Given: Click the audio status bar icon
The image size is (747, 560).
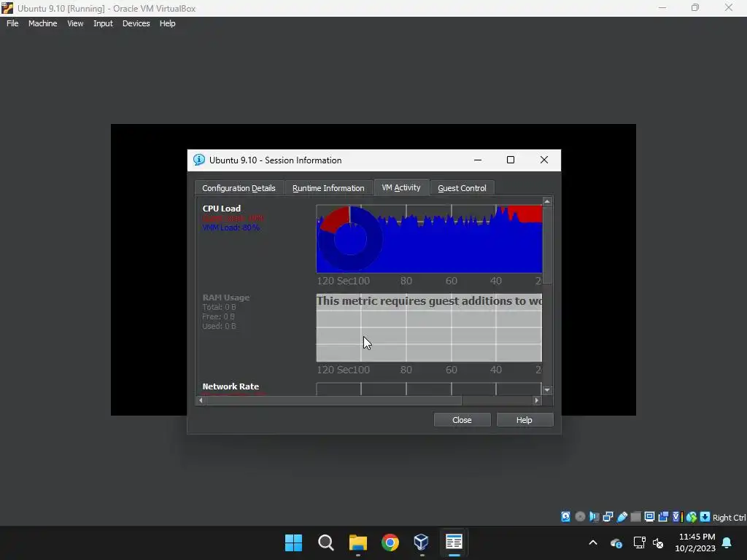Looking at the screenshot, I should point(594,517).
